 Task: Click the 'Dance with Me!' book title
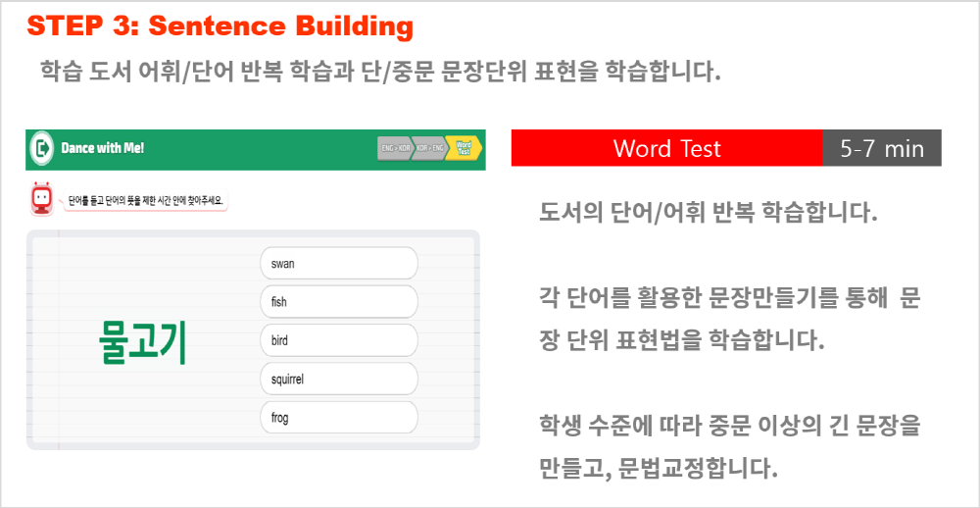[103, 149]
